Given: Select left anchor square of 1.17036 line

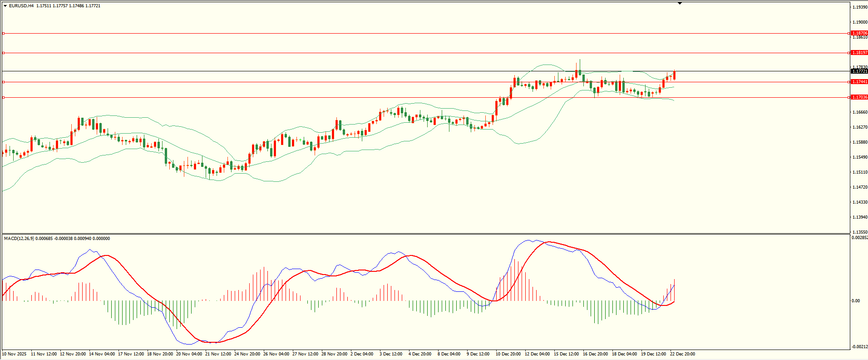Looking at the screenshot, I should pyautogui.click(x=4, y=97).
